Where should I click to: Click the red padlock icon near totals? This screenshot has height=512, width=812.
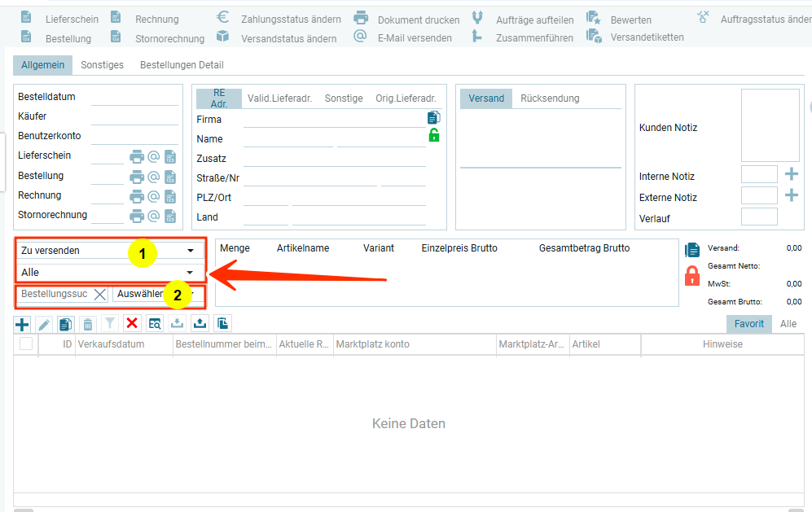click(692, 275)
